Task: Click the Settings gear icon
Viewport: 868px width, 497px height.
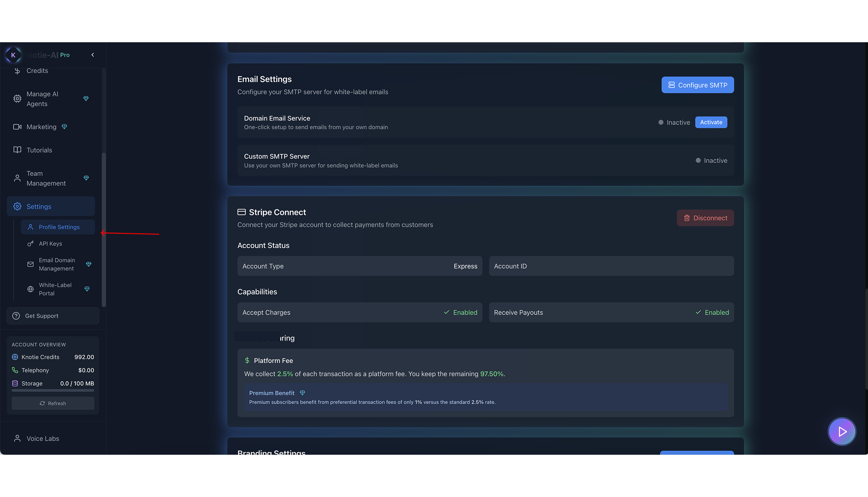Action: tap(17, 207)
